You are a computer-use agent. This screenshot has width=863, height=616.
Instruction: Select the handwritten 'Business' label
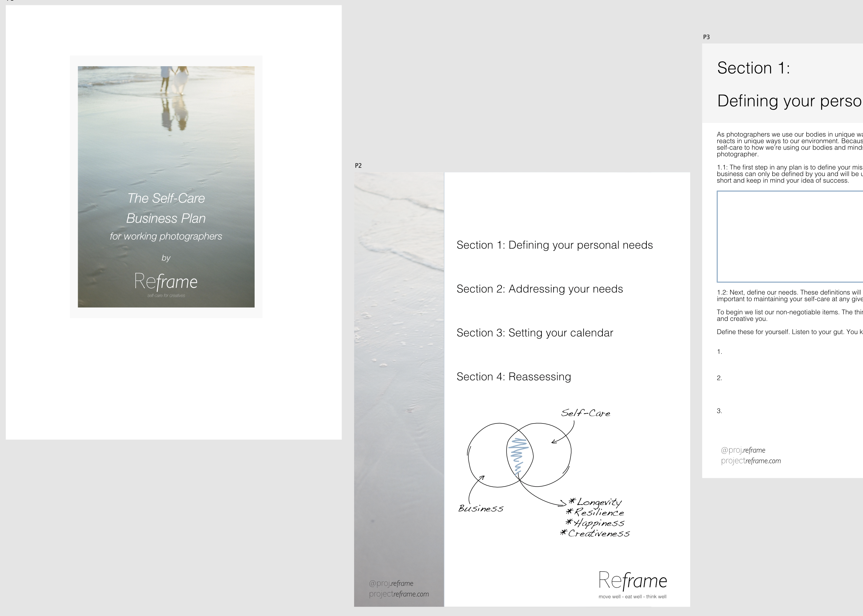(481, 508)
